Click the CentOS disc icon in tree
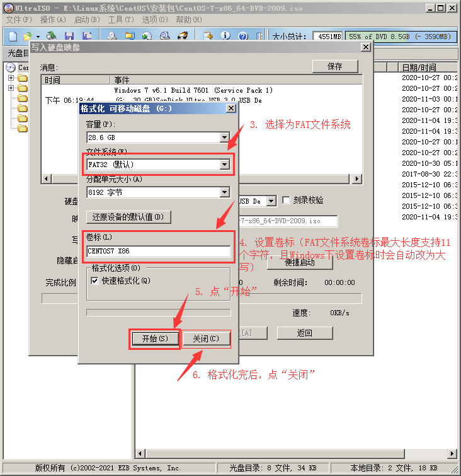 point(11,67)
